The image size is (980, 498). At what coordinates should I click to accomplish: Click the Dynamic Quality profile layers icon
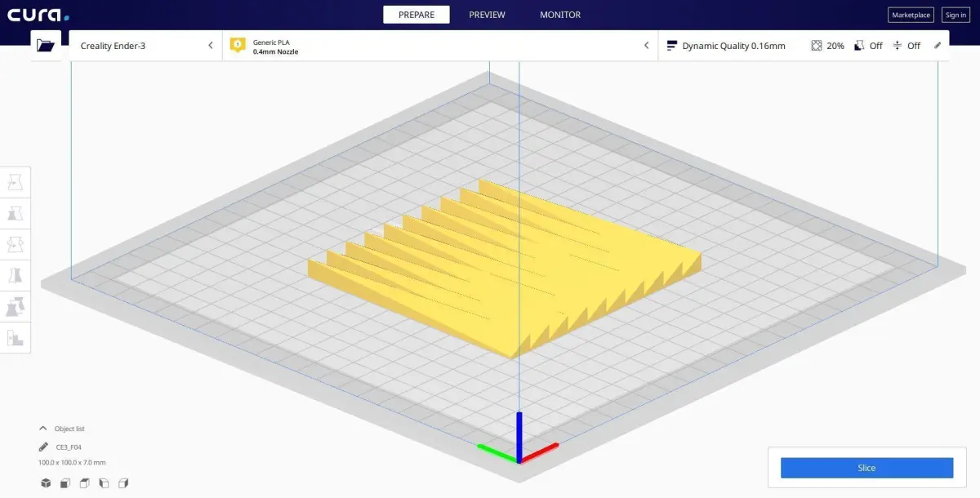[673, 46]
